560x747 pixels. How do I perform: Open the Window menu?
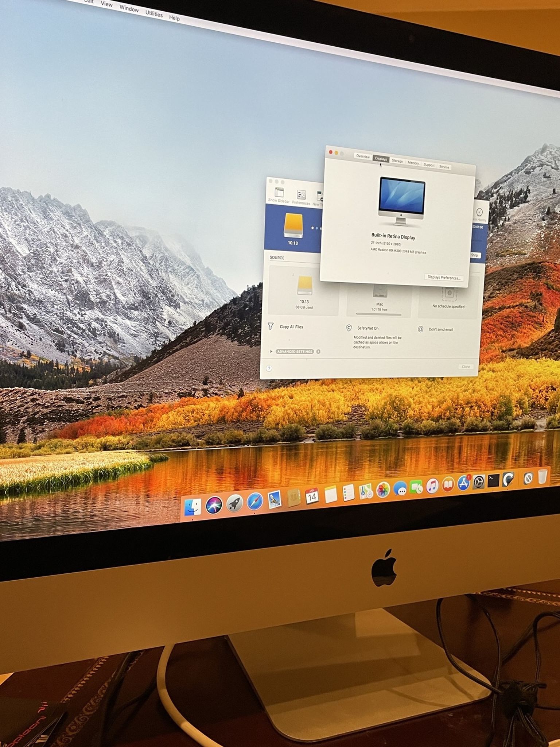[129, 8]
